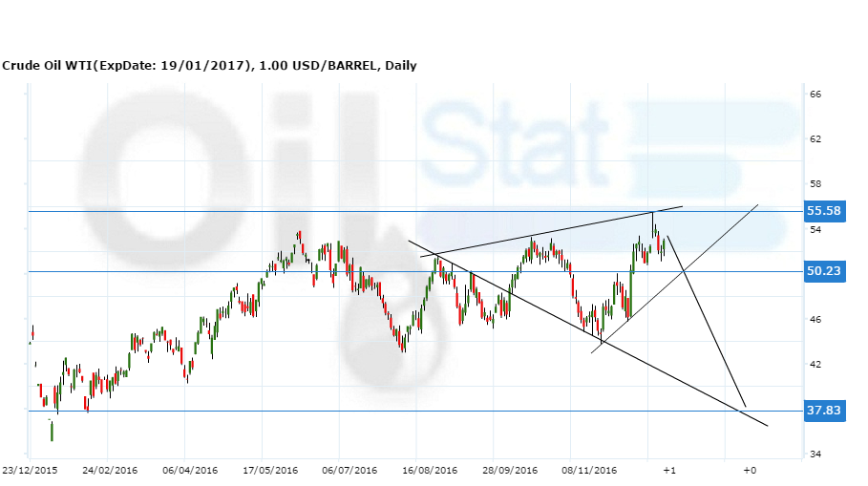Click the 42 value on price axis
Screen dimensions: 868x486
815,364
